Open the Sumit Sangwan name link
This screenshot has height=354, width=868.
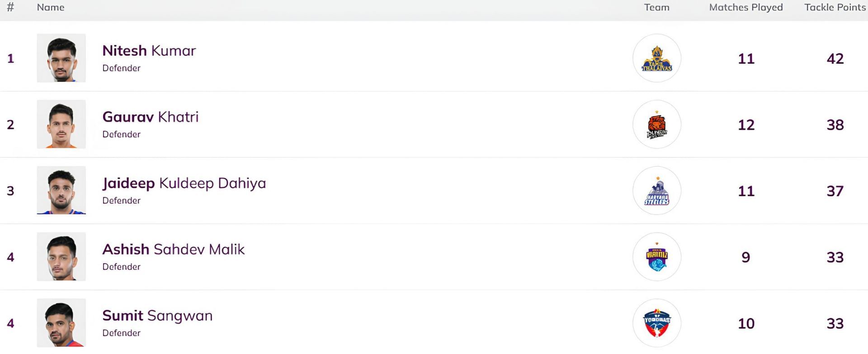(x=157, y=316)
